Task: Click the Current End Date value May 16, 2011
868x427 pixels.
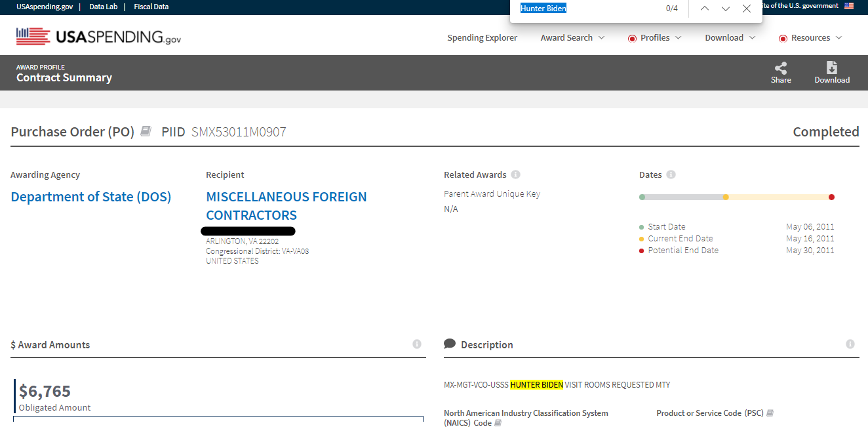Action: [810, 239]
